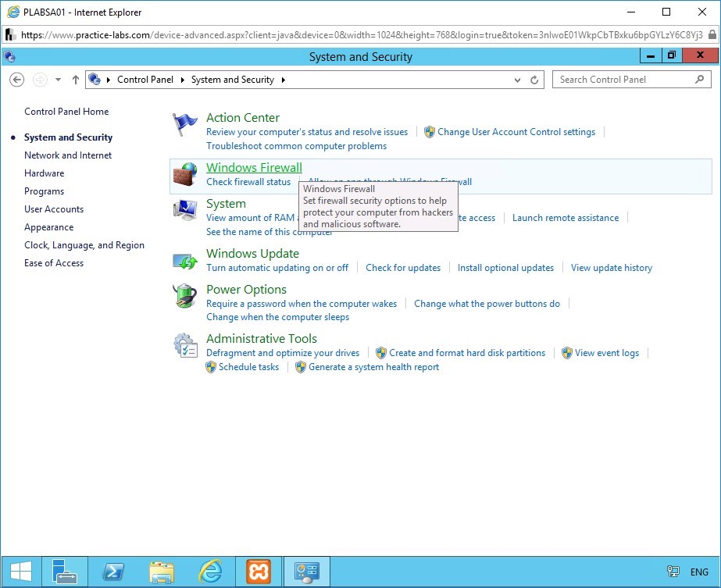Viewport: 721px width, 588px height.
Task: Open the Appearance category
Action: (x=48, y=227)
